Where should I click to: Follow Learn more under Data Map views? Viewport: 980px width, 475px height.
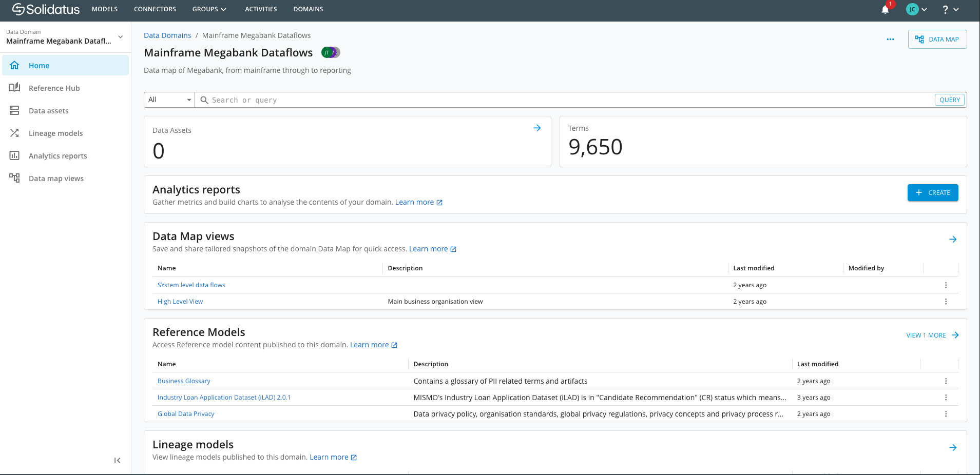pos(428,249)
